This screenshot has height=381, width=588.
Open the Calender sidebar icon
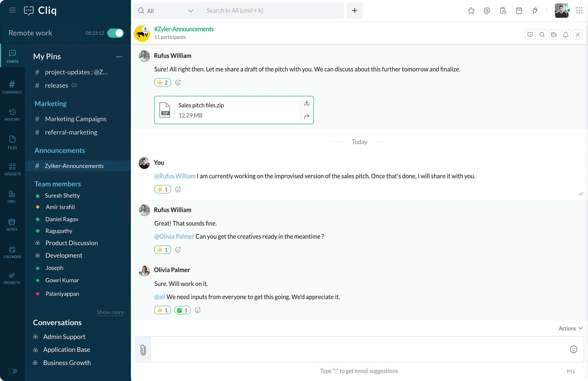(12, 252)
